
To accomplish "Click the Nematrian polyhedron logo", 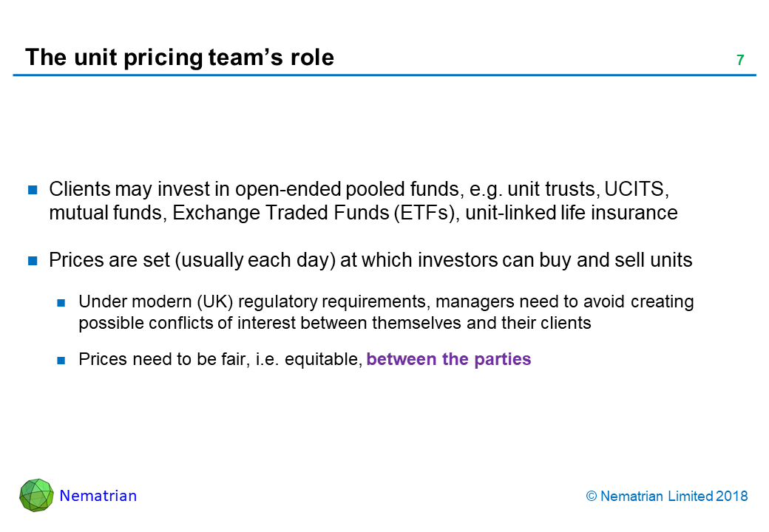I will pyautogui.click(x=36, y=495).
